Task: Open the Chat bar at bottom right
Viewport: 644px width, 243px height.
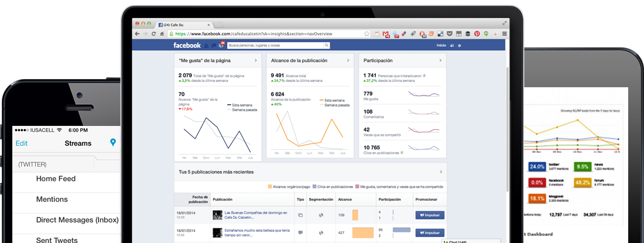Action: point(471,241)
